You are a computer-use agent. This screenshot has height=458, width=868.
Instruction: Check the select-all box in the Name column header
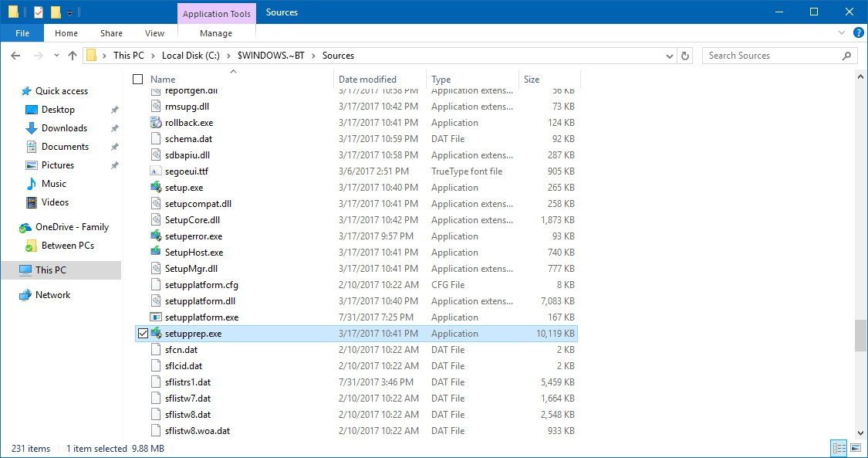pyautogui.click(x=137, y=79)
